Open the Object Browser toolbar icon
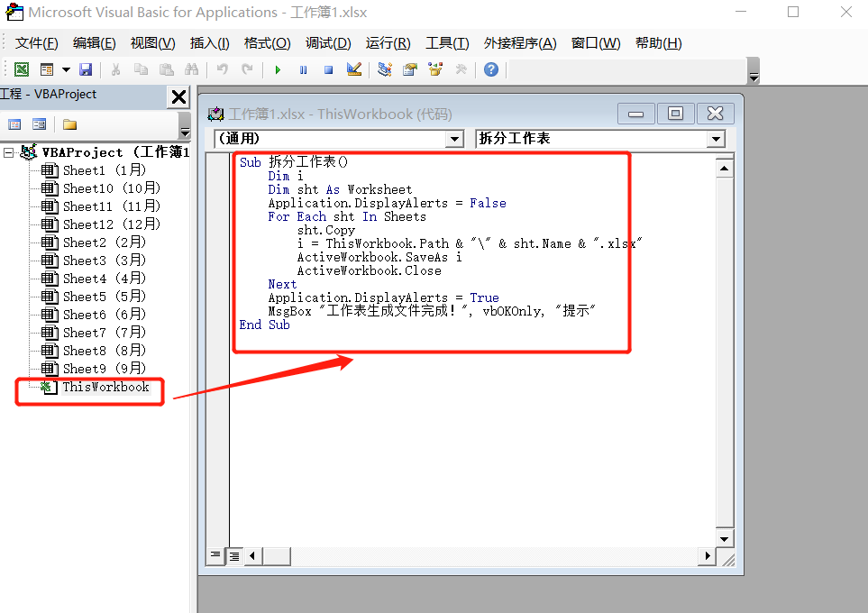 click(435, 69)
